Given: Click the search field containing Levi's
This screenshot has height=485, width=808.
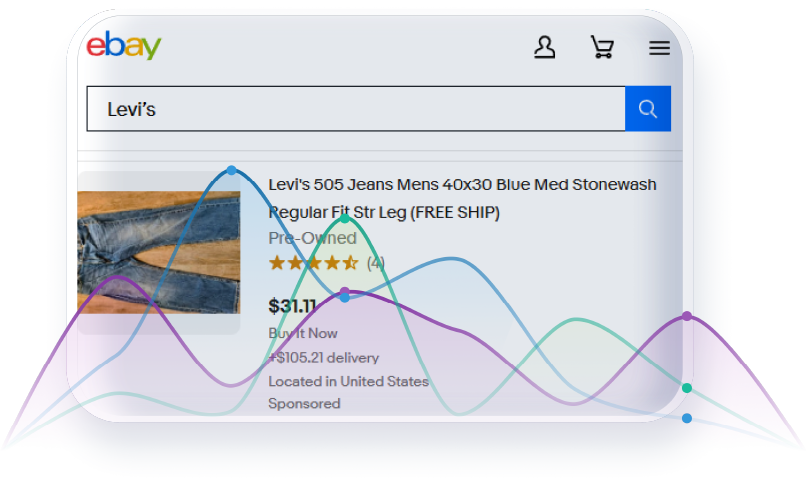Looking at the screenshot, I should tap(355, 109).
